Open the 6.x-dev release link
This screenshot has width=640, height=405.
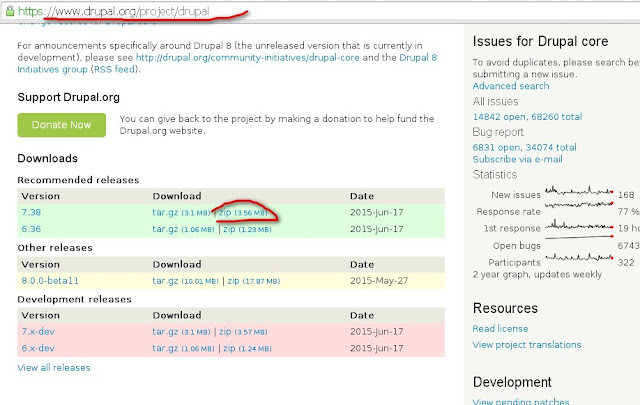38,348
